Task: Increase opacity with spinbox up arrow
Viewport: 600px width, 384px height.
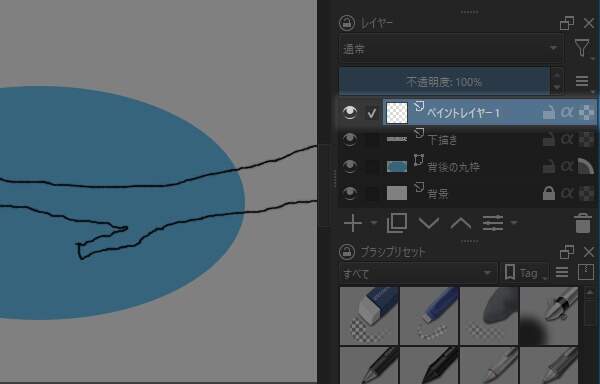Action: (x=557, y=75)
